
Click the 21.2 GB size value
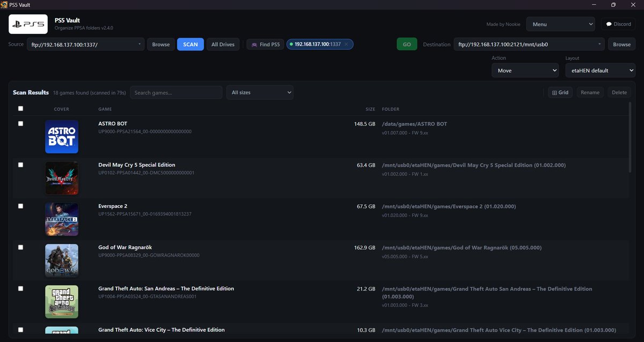366,289
